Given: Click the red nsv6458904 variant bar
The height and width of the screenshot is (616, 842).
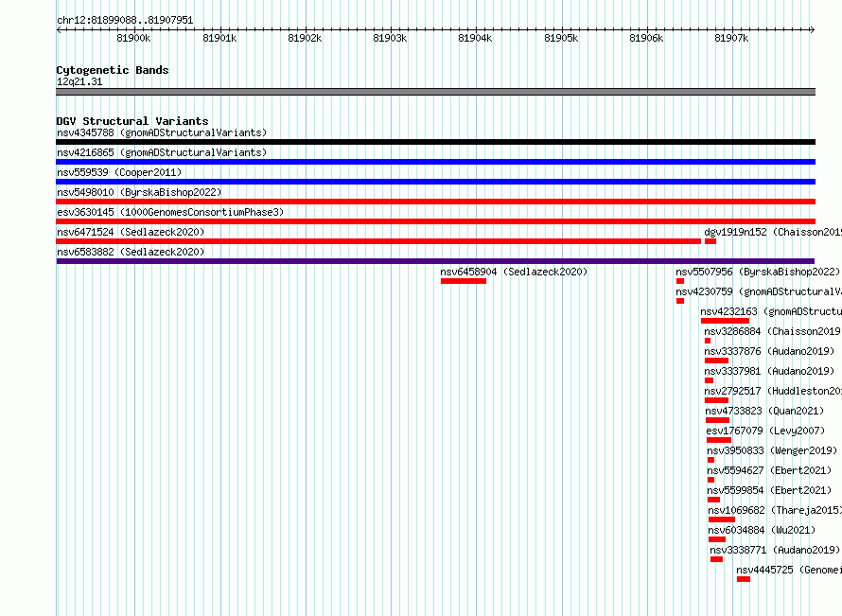Looking at the screenshot, I should click(464, 281).
